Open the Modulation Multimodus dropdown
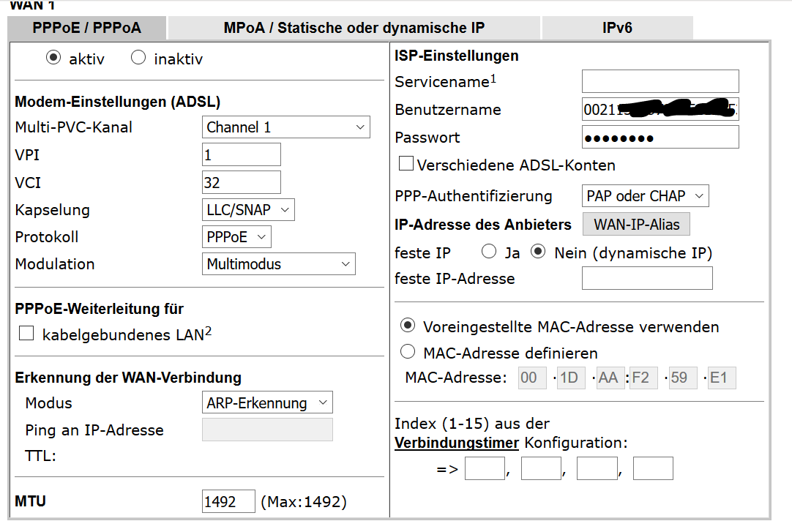Screen dimensions: 792x532 click(278, 264)
